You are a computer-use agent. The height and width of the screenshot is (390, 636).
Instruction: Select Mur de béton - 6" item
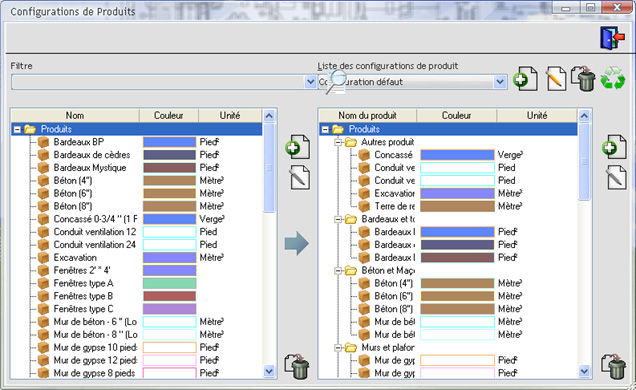click(95, 322)
